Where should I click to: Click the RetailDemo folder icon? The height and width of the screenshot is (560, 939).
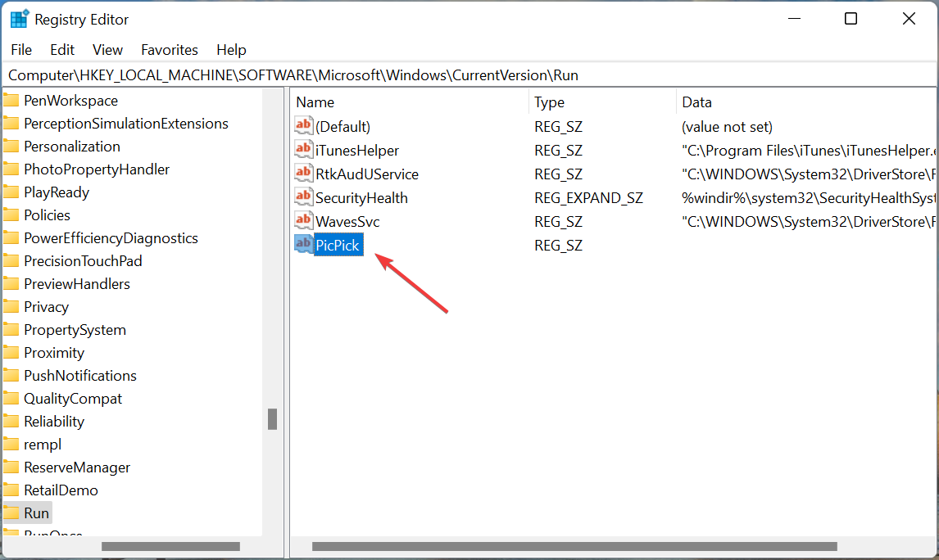(11, 490)
